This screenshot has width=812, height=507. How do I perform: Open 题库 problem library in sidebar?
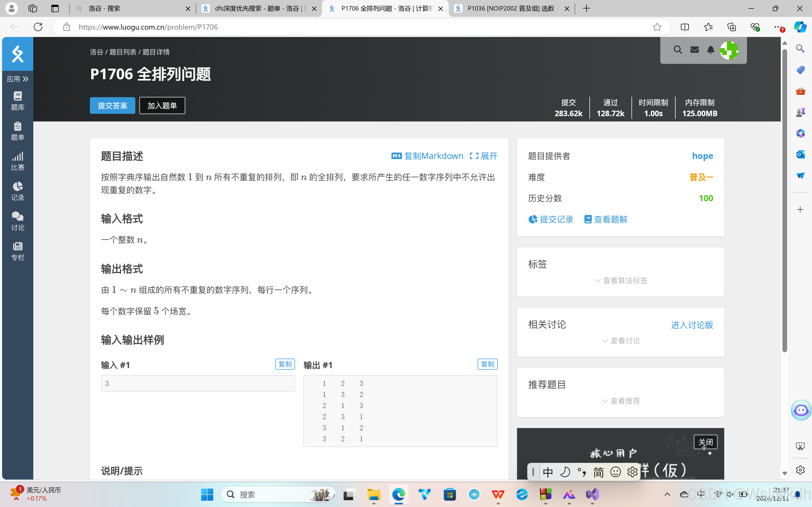17,101
